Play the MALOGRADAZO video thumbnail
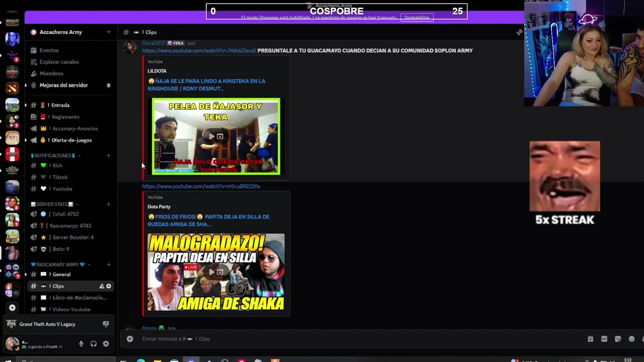This screenshot has width=644, height=362. (216, 272)
